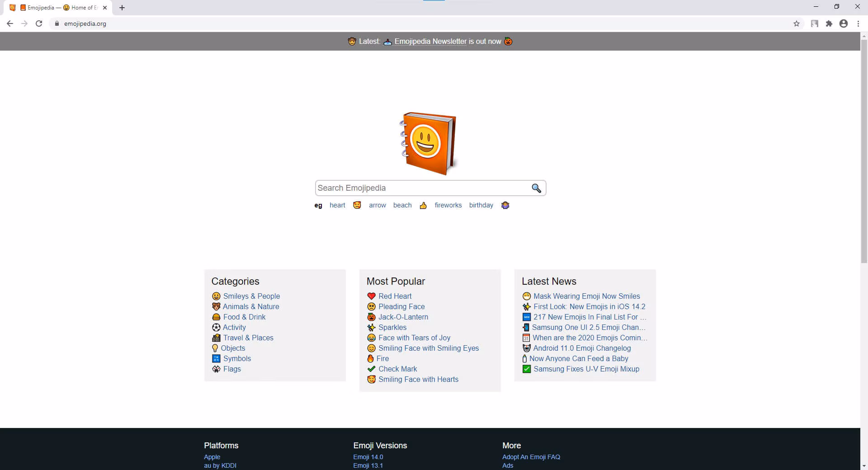Open the Emoji 14.0 version link
868x470 pixels.
point(368,457)
